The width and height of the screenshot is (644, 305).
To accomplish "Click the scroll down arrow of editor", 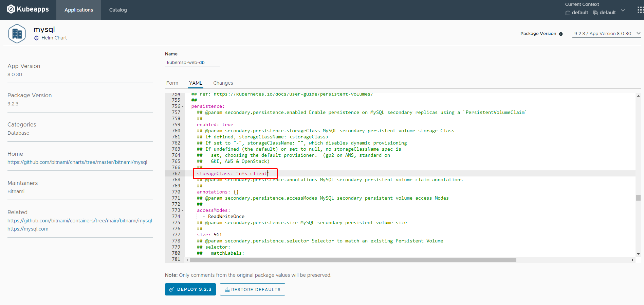I will point(638,254).
